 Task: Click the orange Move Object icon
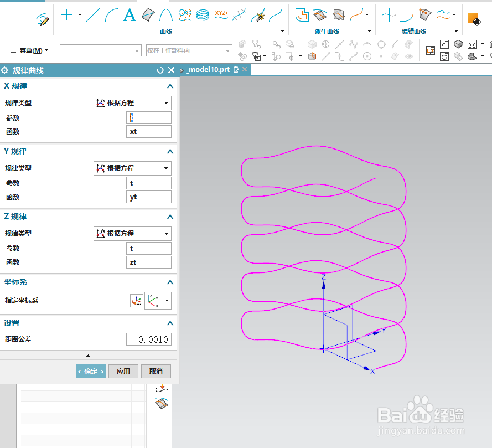[474, 19]
